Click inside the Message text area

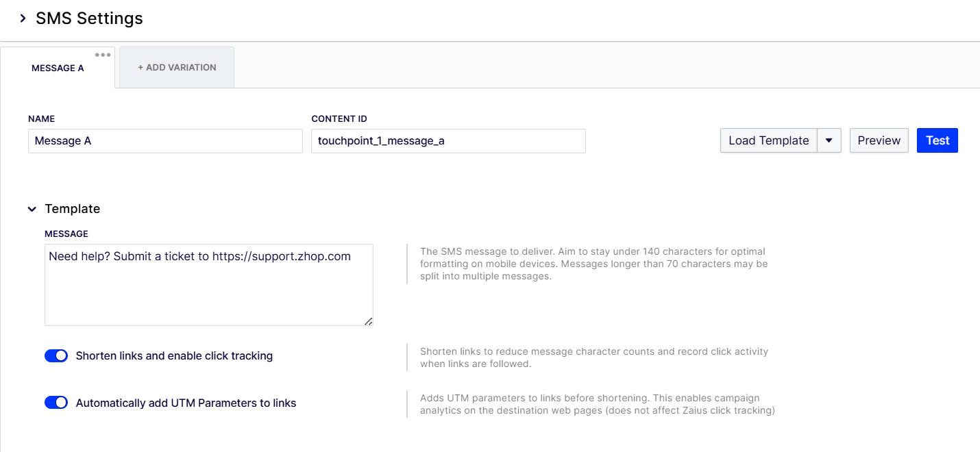[209, 285]
